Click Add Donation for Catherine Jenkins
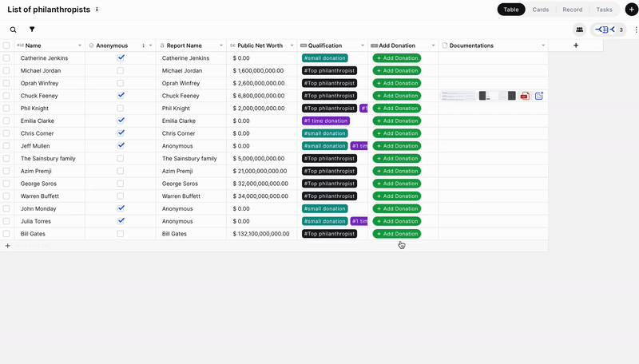This screenshot has width=639, height=364. (397, 58)
